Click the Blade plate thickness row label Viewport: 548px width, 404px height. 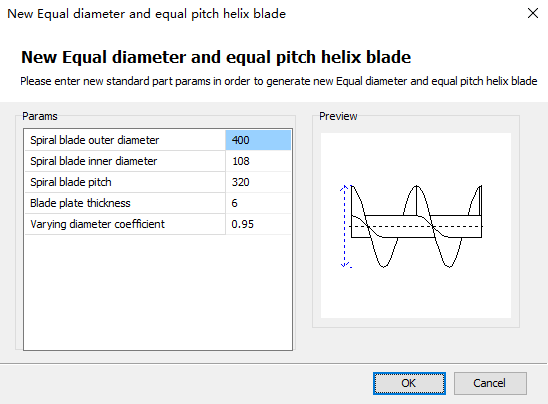(x=80, y=203)
